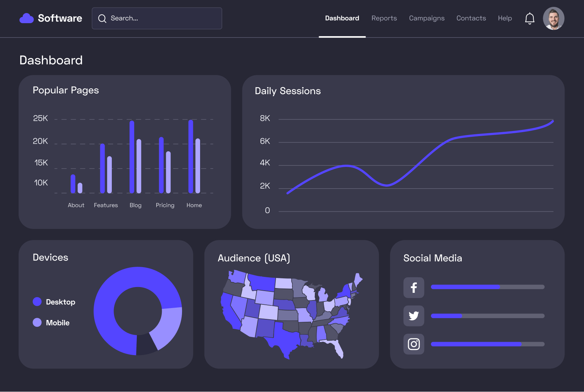Open the Help menu
Screen dimensions: 584x392
505,18
